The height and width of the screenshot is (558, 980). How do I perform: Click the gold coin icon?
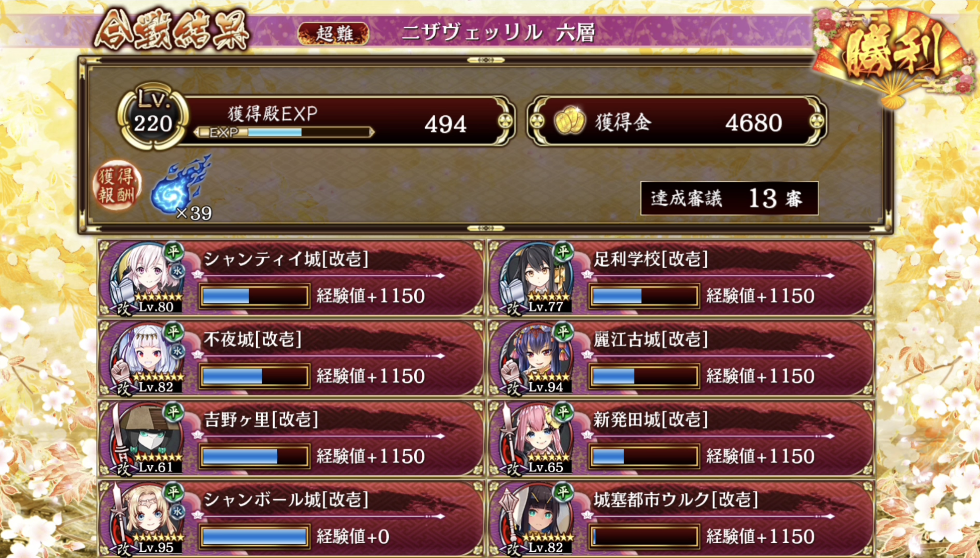point(570,122)
